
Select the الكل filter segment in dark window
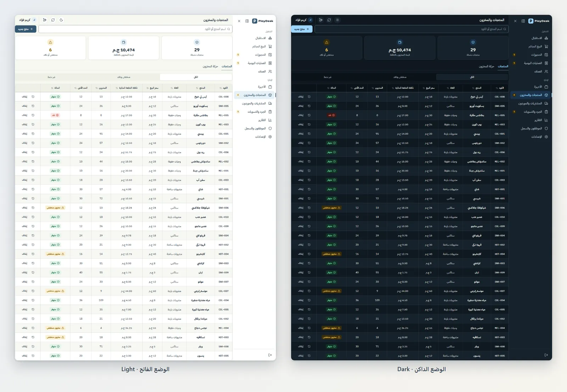coord(472,77)
